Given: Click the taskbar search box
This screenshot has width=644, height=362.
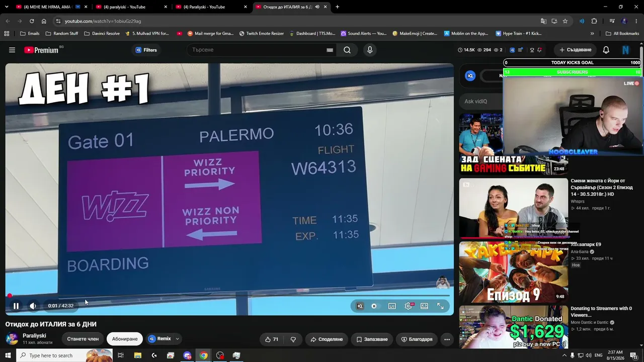Looking at the screenshot, I should click(x=64, y=355).
